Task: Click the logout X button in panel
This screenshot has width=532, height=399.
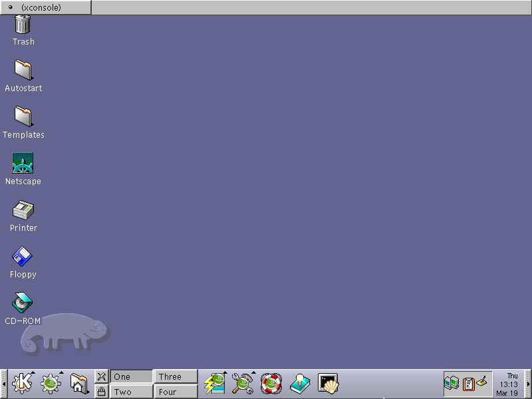Action: point(101,376)
